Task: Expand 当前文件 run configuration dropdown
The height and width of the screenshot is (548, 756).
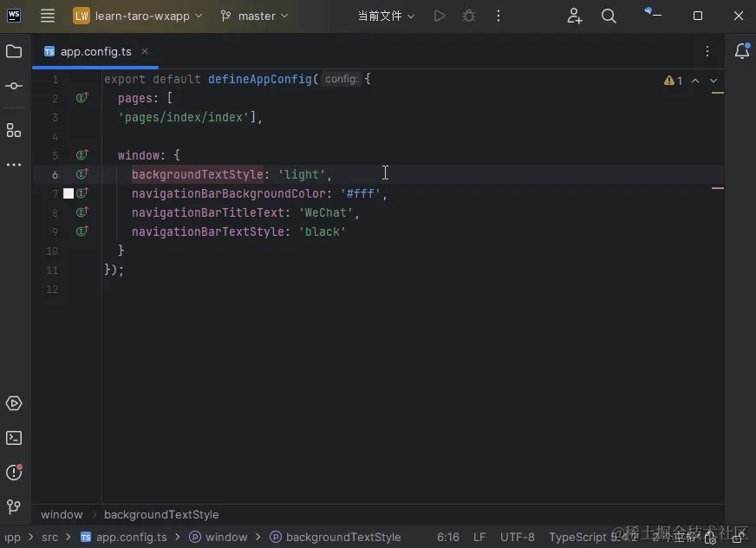Action: click(x=386, y=16)
